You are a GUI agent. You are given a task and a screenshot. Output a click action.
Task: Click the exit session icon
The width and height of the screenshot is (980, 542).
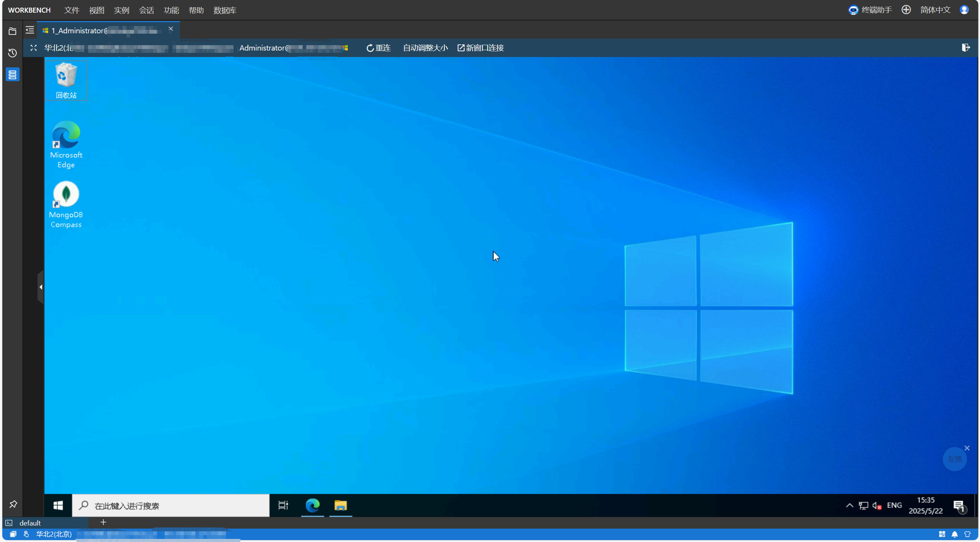[965, 47]
